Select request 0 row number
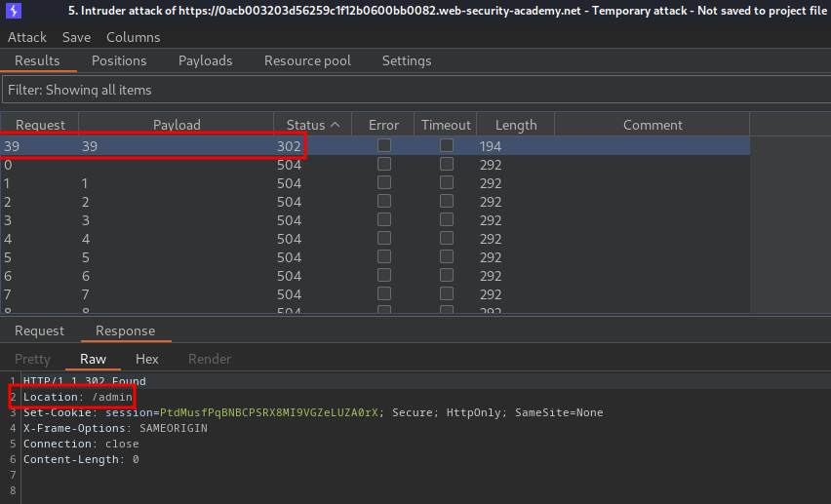Screen dimensions: 831x504 (8, 165)
